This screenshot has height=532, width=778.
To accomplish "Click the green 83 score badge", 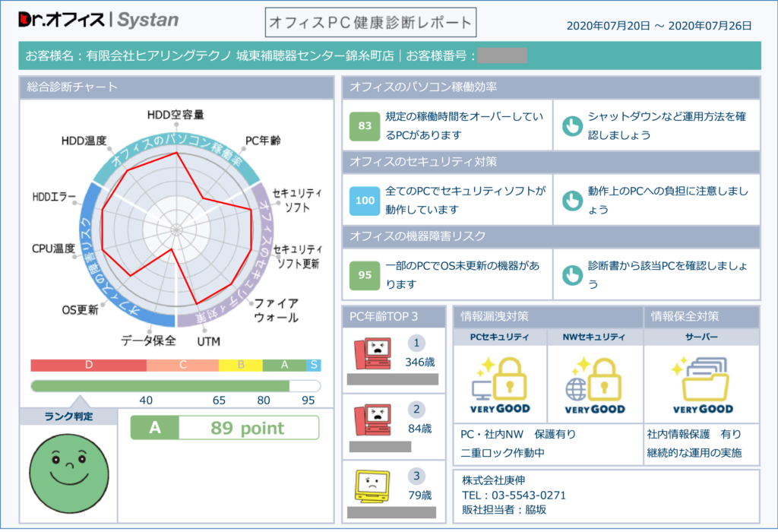I will [365, 126].
